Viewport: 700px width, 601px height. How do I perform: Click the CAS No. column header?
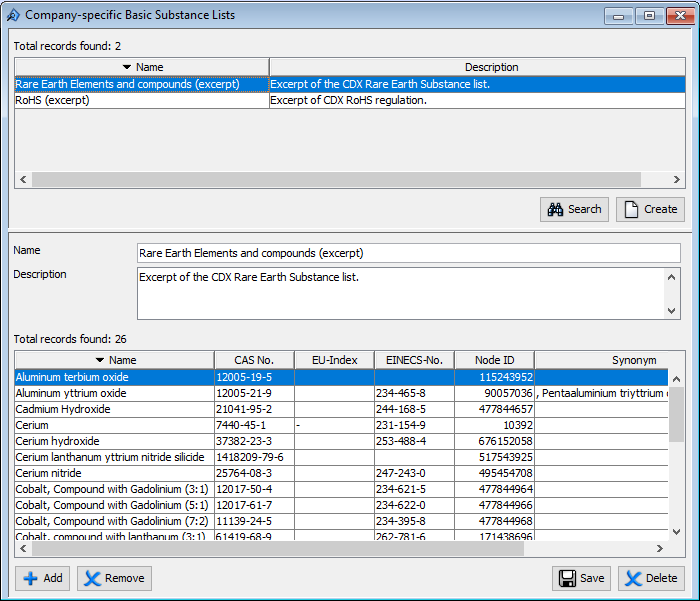[x=254, y=360]
